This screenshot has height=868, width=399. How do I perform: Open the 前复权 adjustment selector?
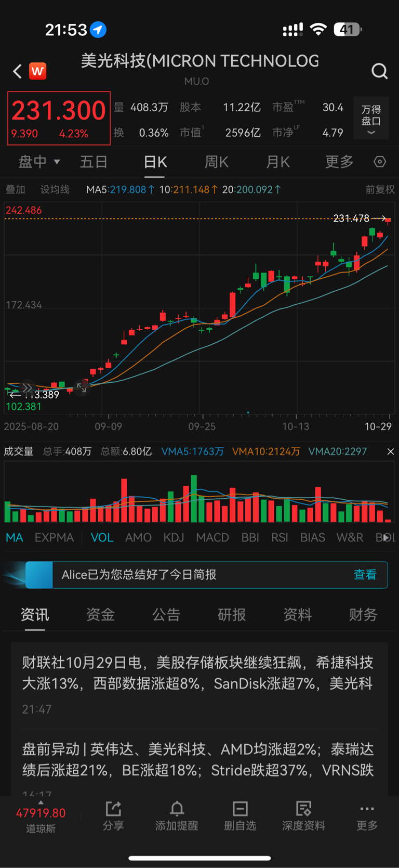coord(380,189)
